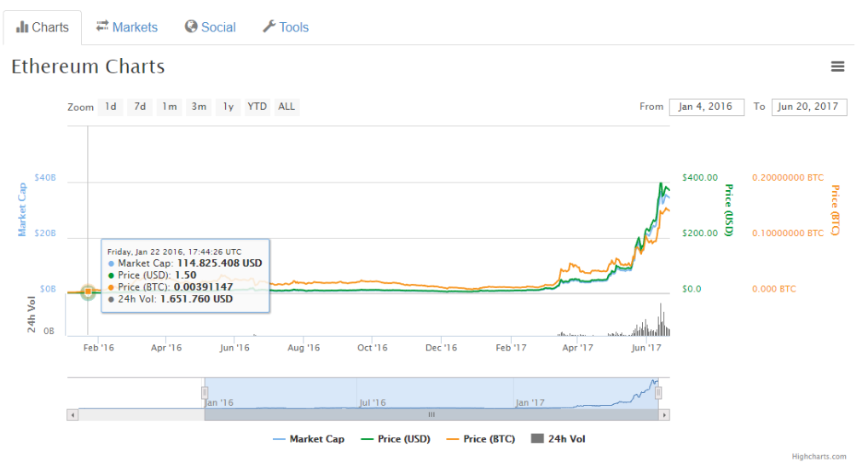
Task: Open the Social tab
Action: click(x=211, y=27)
